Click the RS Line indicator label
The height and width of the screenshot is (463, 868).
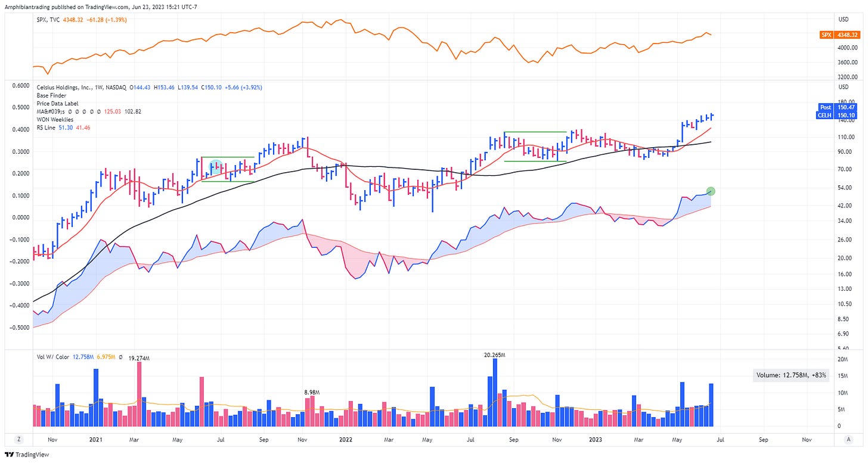tap(46, 128)
